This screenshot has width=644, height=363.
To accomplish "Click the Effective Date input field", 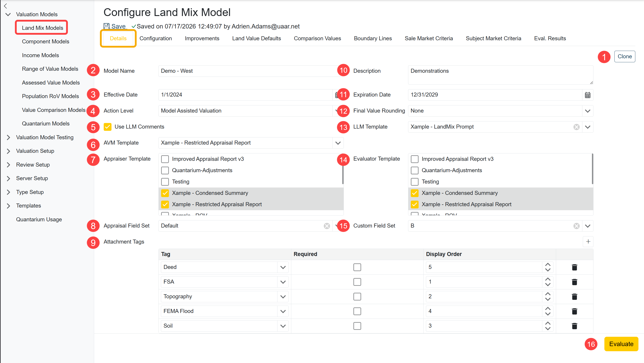I will [245, 95].
